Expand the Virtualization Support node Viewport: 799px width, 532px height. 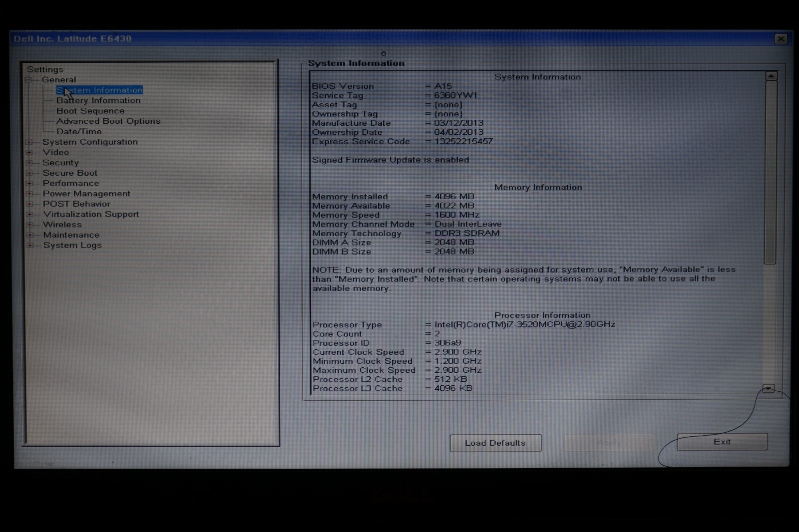(x=29, y=215)
